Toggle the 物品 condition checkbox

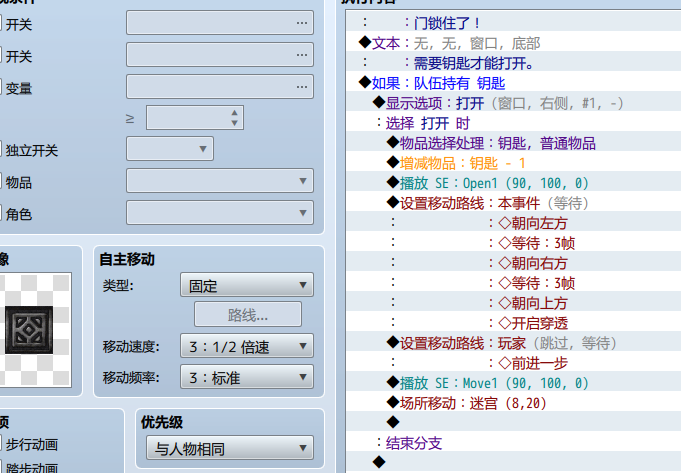[0, 182]
